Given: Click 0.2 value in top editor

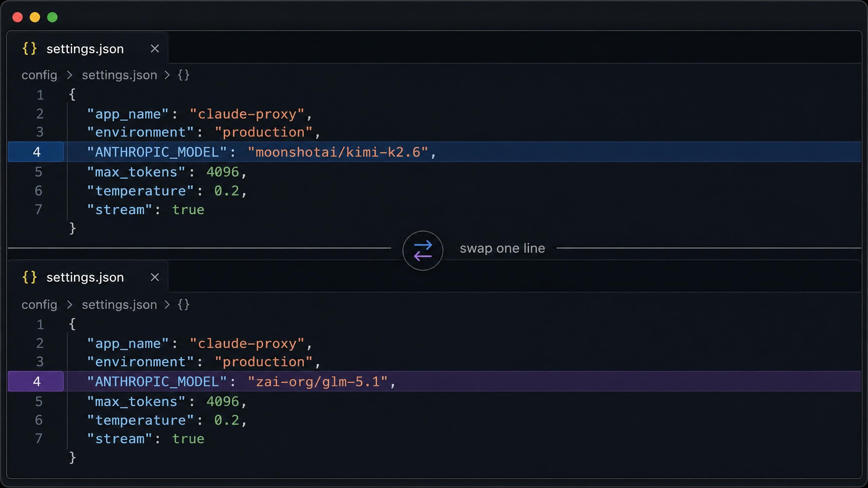Looking at the screenshot, I should (226, 191).
